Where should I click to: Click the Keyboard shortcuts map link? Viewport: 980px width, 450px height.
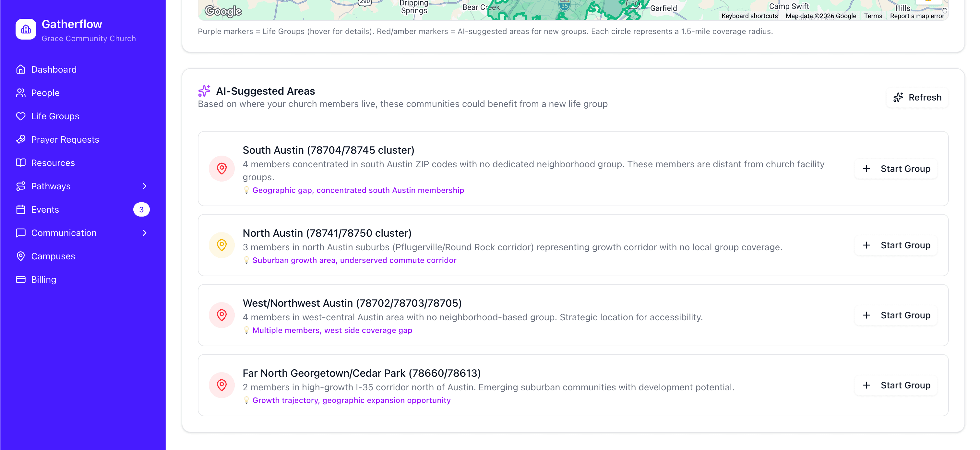click(x=749, y=16)
